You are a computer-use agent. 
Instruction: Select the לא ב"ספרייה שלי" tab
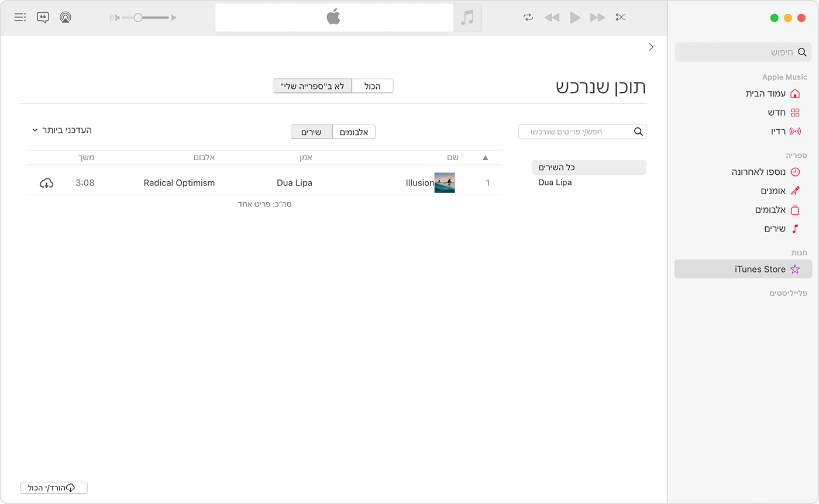pos(312,86)
